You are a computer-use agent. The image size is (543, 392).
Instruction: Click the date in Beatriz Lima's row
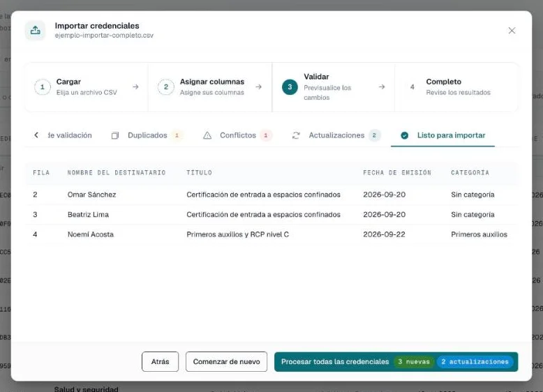[x=384, y=215]
